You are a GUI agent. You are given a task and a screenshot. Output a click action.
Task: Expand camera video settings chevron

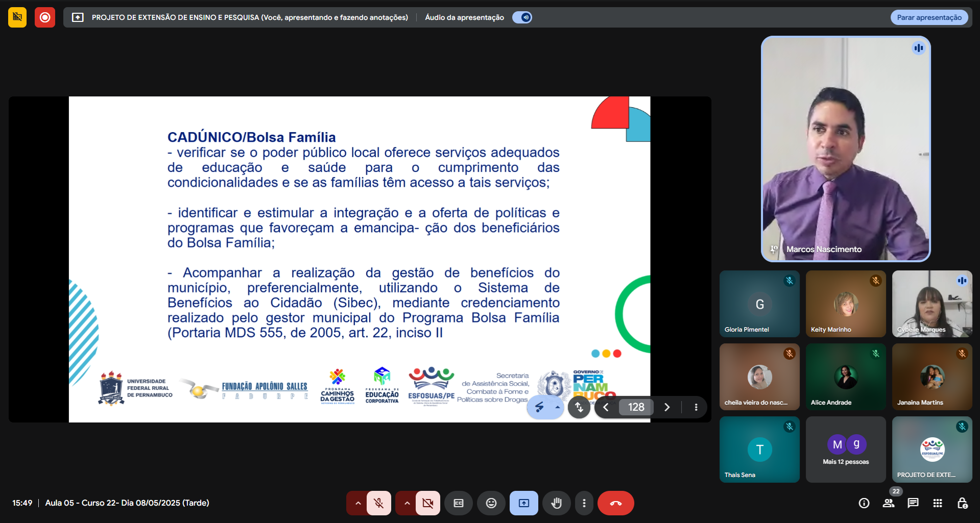click(407, 503)
